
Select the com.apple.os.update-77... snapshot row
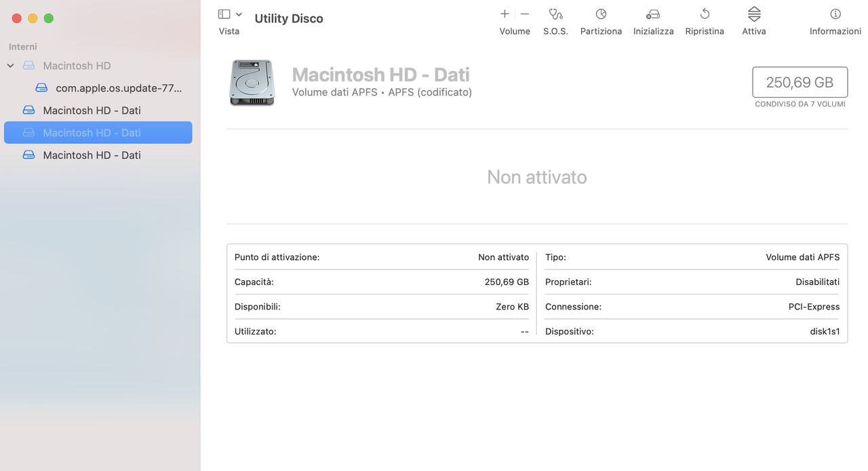tap(98, 88)
